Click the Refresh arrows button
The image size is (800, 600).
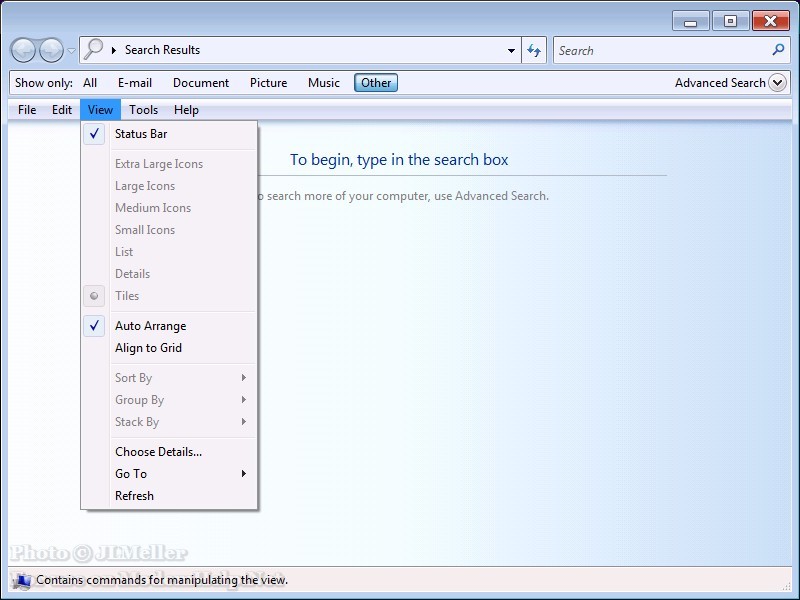pos(534,51)
